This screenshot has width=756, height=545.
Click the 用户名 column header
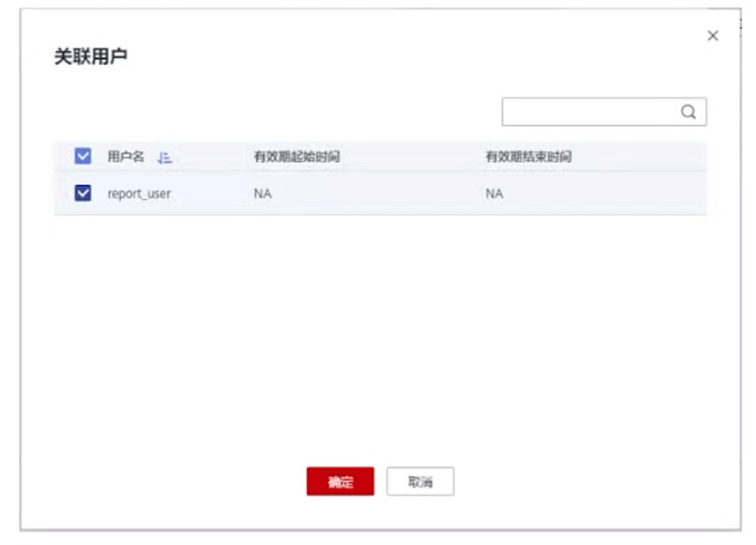point(126,157)
